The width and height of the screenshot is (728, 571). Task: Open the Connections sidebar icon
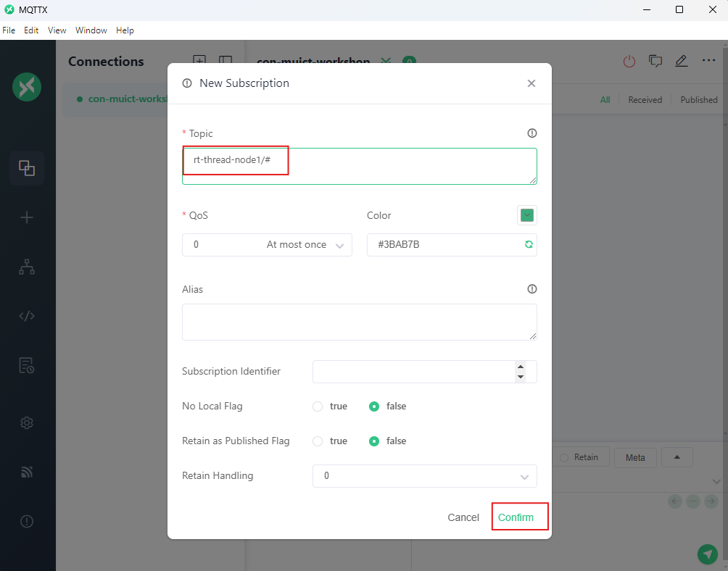tap(27, 168)
